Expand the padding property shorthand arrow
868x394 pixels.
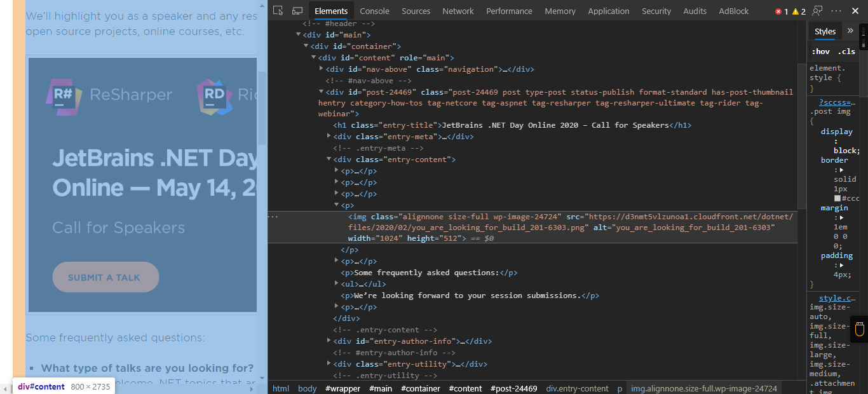(x=841, y=265)
